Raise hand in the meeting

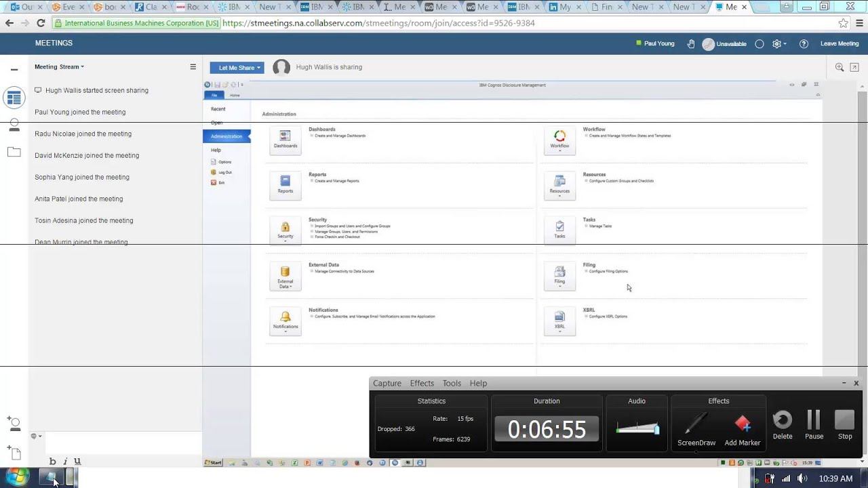tap(691, 43)
